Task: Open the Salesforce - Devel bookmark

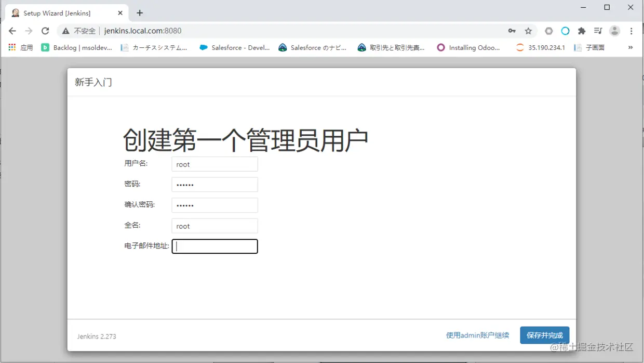Action: [x=235, y=47]
